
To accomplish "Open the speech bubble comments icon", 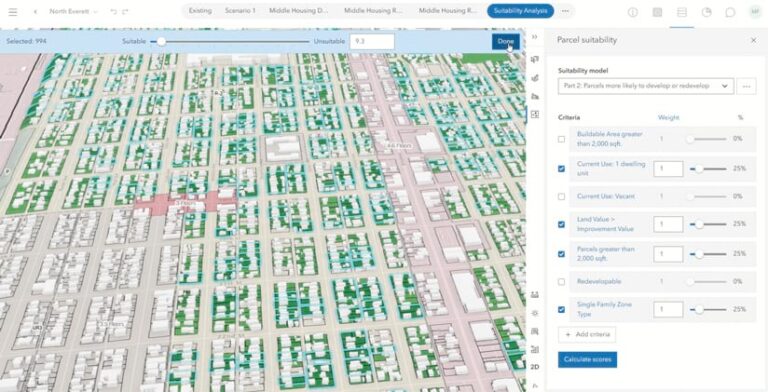I will (x=730, y=12).
